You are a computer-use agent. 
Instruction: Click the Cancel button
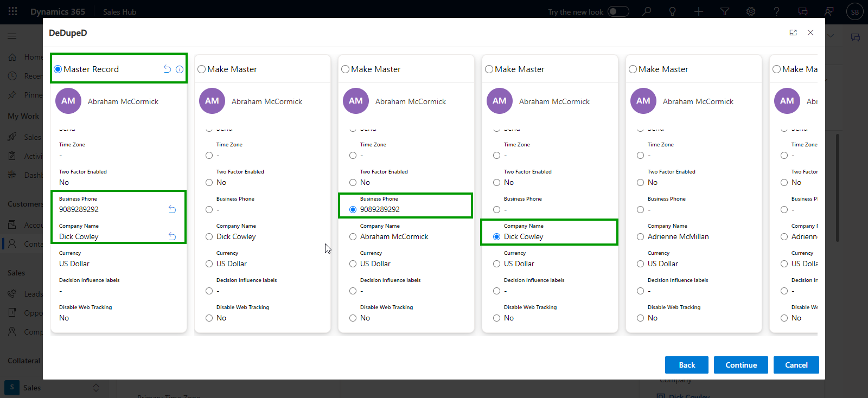click(x=796, y=365)
